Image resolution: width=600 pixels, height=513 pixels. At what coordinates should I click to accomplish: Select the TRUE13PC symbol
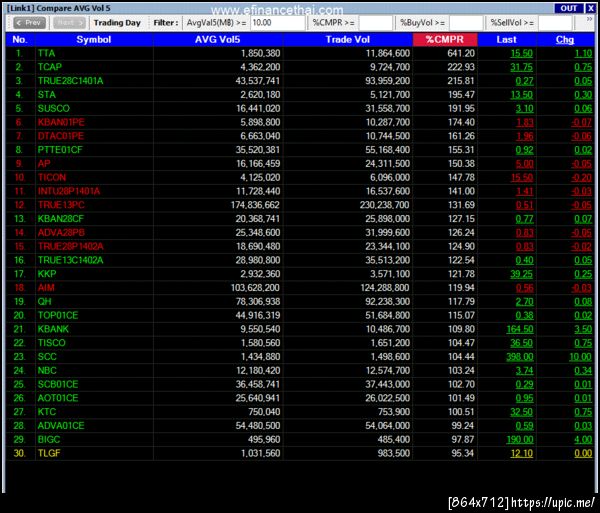[x=61, y=205]
